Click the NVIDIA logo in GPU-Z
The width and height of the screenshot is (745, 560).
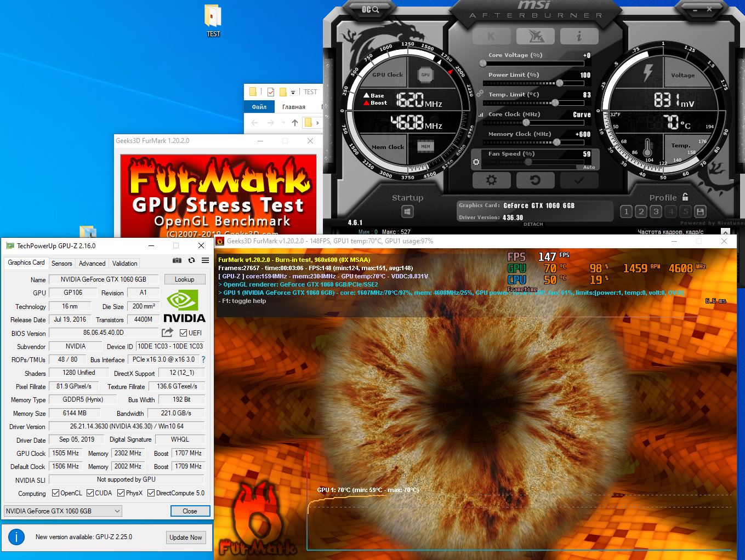click(x=185, y=306)
